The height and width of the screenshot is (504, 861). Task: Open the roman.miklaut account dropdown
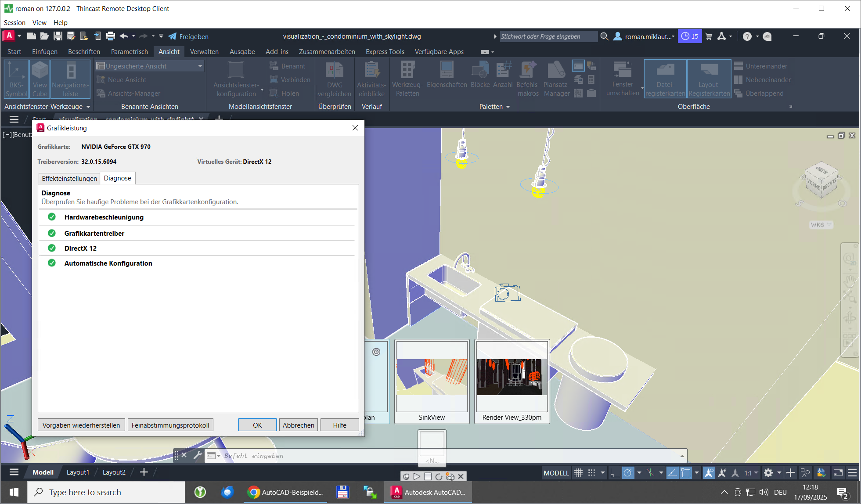point(644,36)
